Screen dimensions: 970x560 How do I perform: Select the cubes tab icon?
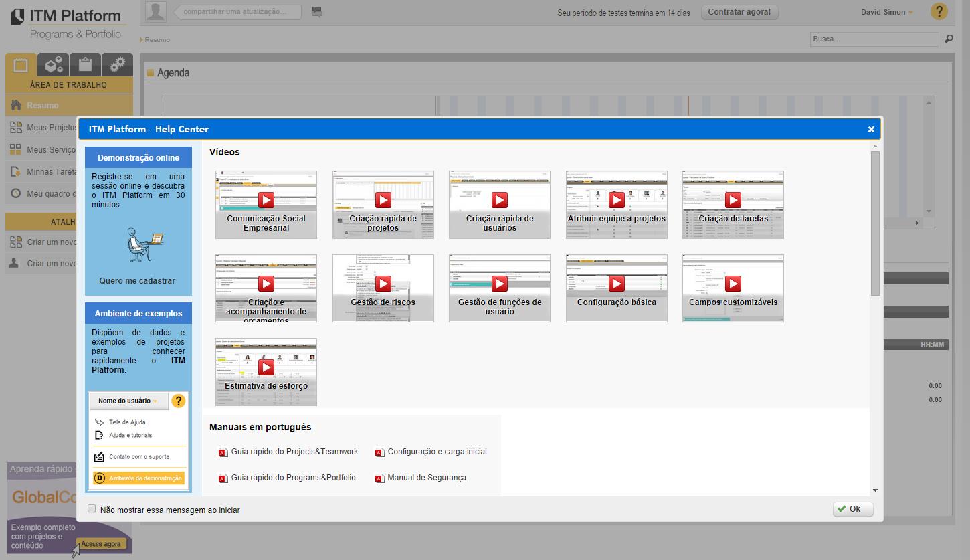click(x=53, y=65)
